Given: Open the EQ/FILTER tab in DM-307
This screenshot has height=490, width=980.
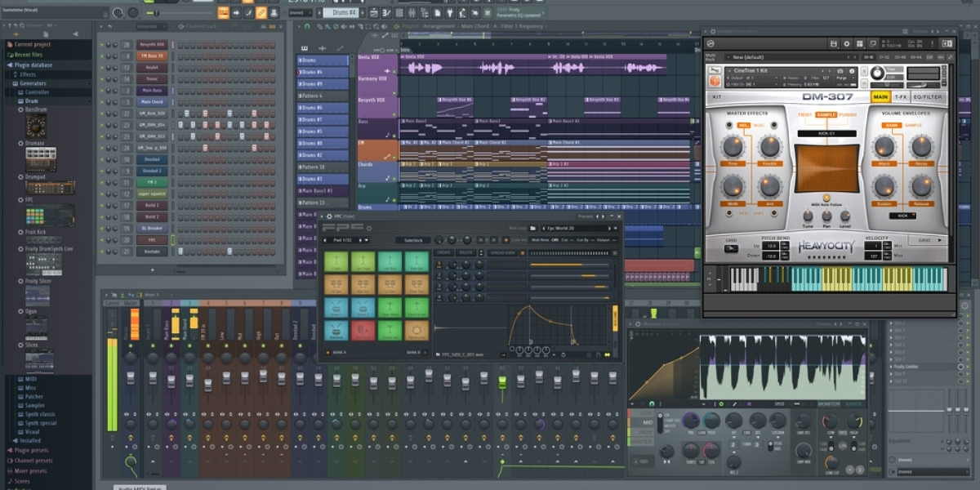Looking at the screenshot, I should tap(932, 96).
